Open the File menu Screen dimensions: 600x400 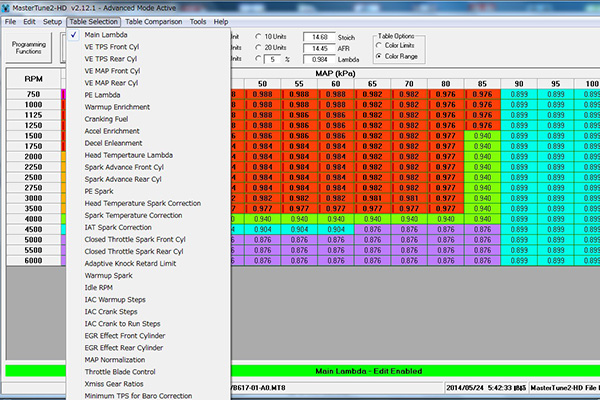click(11, 21)
